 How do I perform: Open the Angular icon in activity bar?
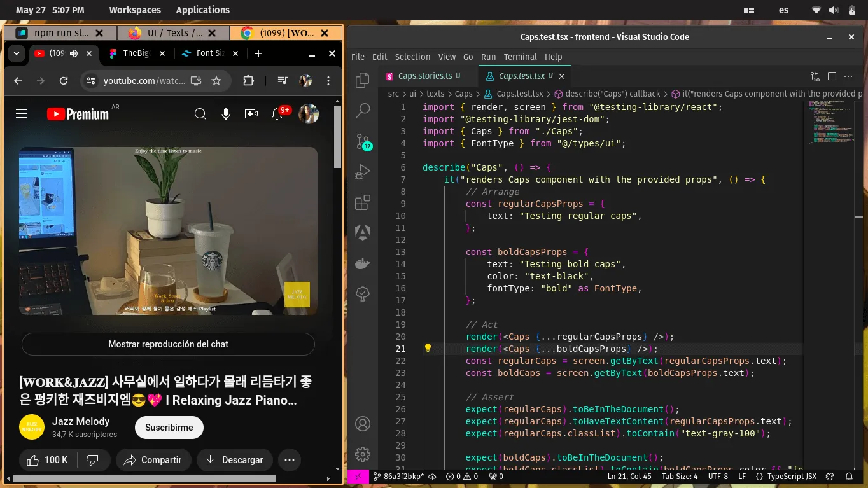tap(363, 233)
